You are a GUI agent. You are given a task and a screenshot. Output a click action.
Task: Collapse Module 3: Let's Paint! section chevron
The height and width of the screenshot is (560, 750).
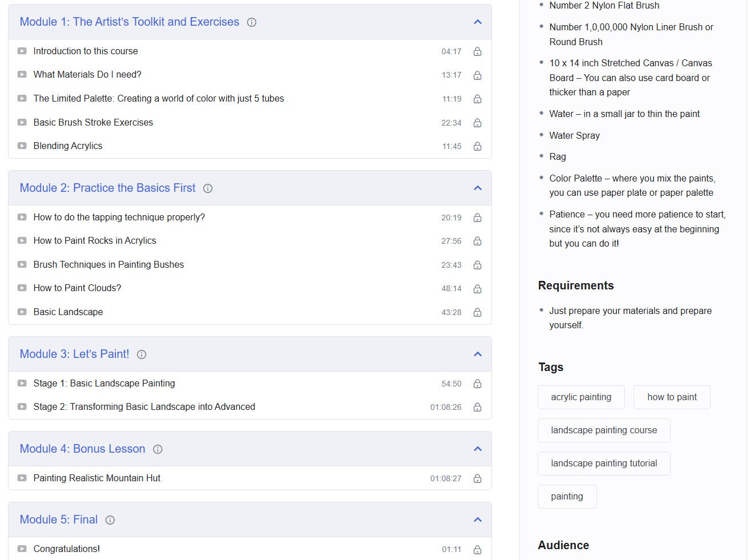click(478, 354)
